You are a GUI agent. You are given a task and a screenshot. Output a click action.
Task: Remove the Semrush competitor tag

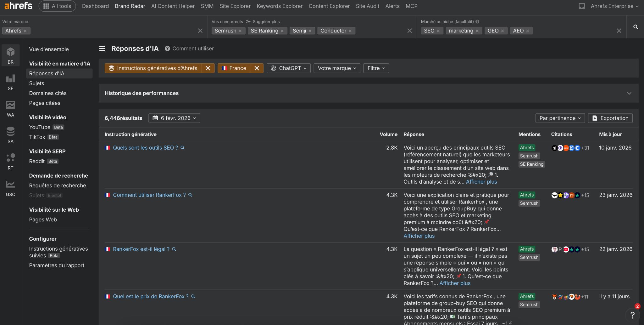tap(240, 31)
